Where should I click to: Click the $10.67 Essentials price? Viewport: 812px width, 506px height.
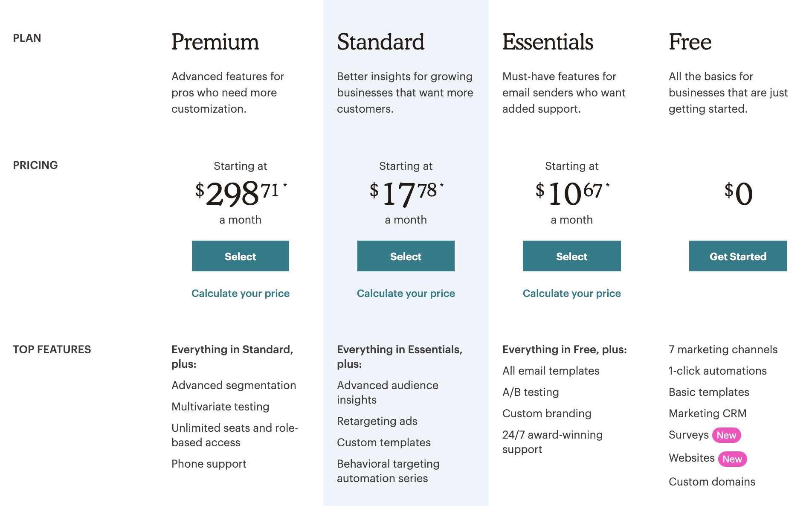571,193
